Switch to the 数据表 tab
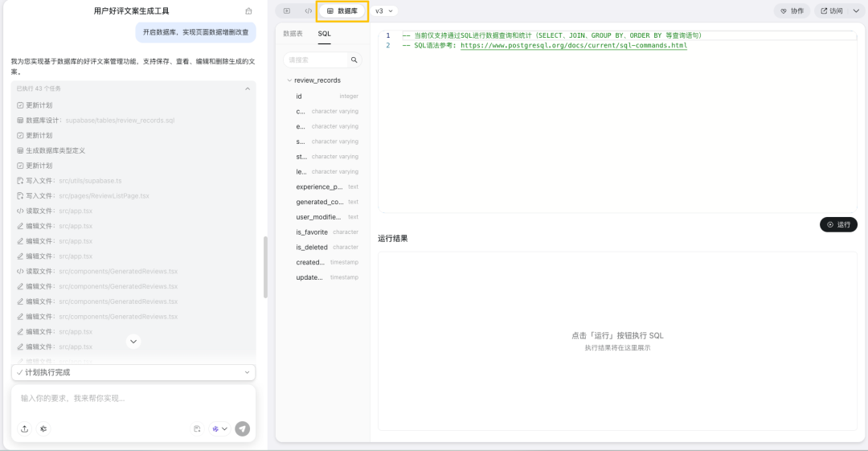Image resolution: width=868 pixels, height=451 pixels. 293,34
